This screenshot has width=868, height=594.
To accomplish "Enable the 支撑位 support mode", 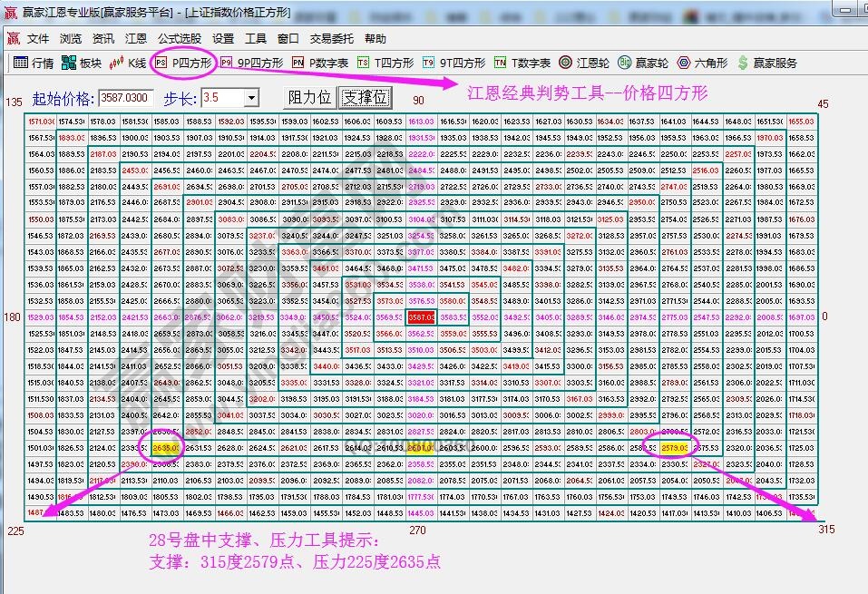I will 366,97.
